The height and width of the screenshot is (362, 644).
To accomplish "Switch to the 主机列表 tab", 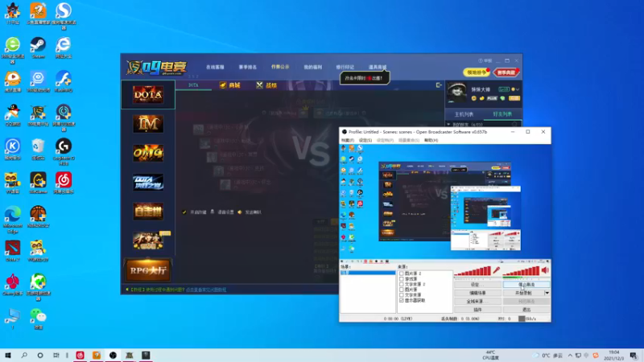I will click(x=464, y=114).
